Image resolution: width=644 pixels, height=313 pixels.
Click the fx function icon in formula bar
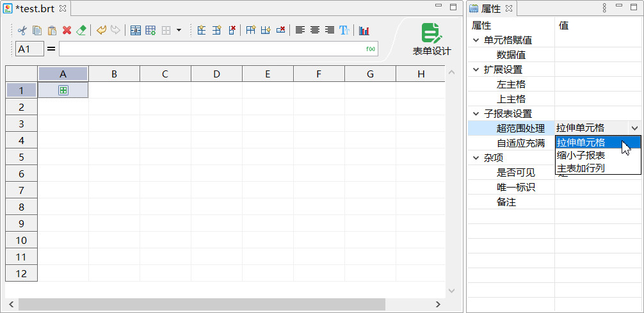[370, 49]
